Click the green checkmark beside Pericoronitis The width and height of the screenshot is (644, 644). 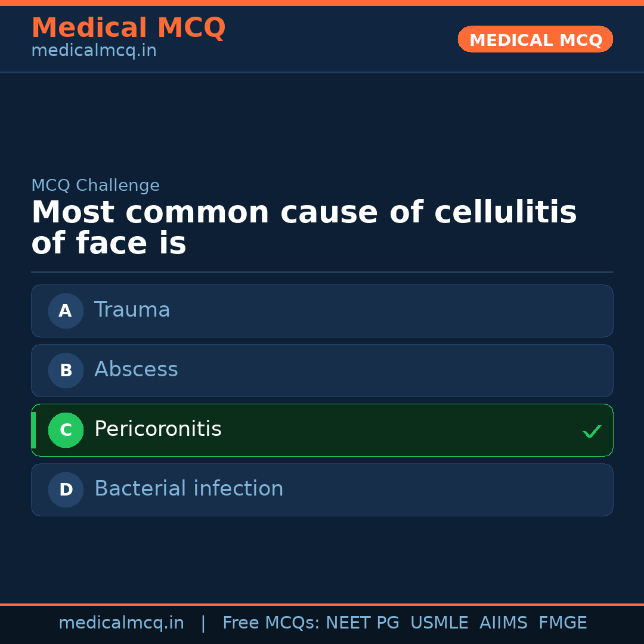point(592,431)
